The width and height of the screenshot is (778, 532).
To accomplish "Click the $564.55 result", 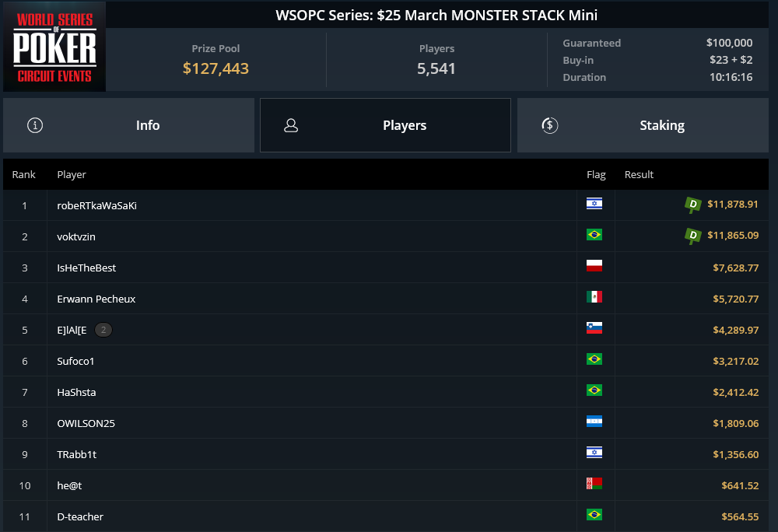I will click(740, 516).
